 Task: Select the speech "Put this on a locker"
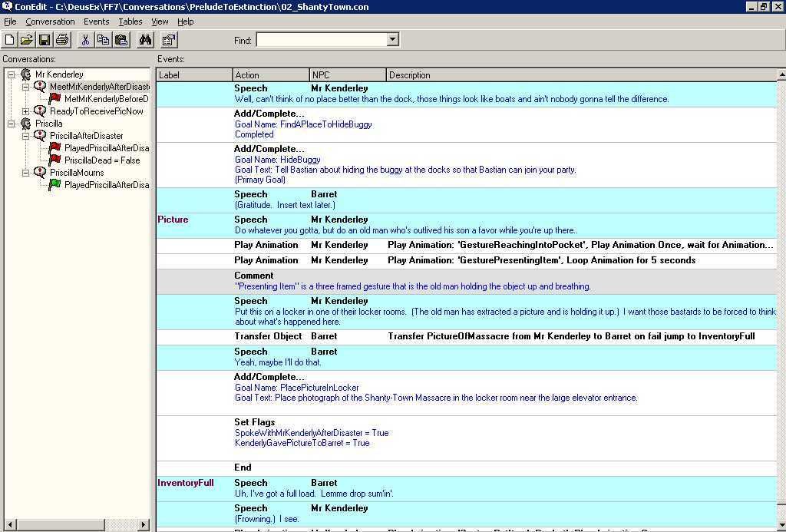click(467, 312)
